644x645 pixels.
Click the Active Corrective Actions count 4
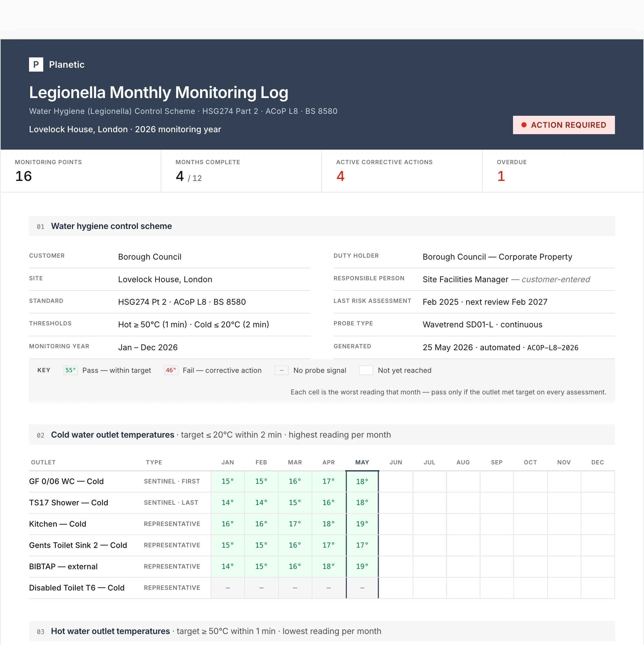point(340,176)
